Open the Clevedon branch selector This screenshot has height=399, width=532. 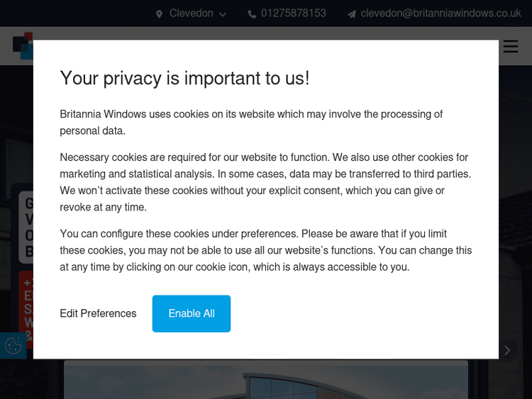(x=192, y=13)
